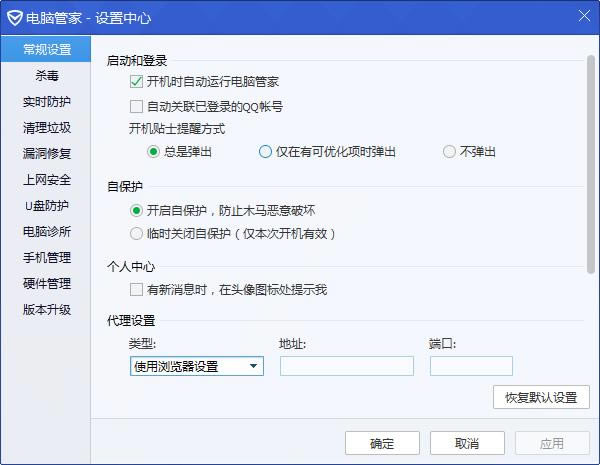Open 清理垃圾 settings page
Image resolution: width=600 pixels, height=465 pixels.
pos(46,127)
